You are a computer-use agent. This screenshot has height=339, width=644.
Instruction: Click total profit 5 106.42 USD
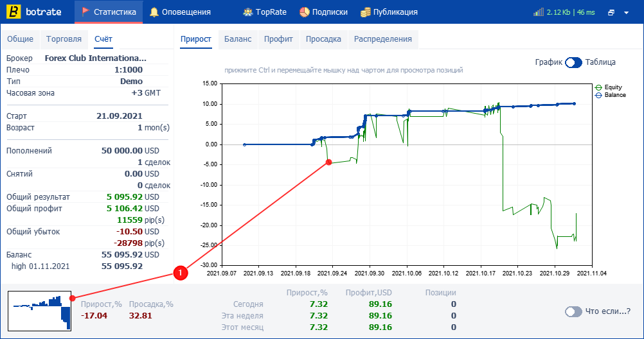point(132,209)
